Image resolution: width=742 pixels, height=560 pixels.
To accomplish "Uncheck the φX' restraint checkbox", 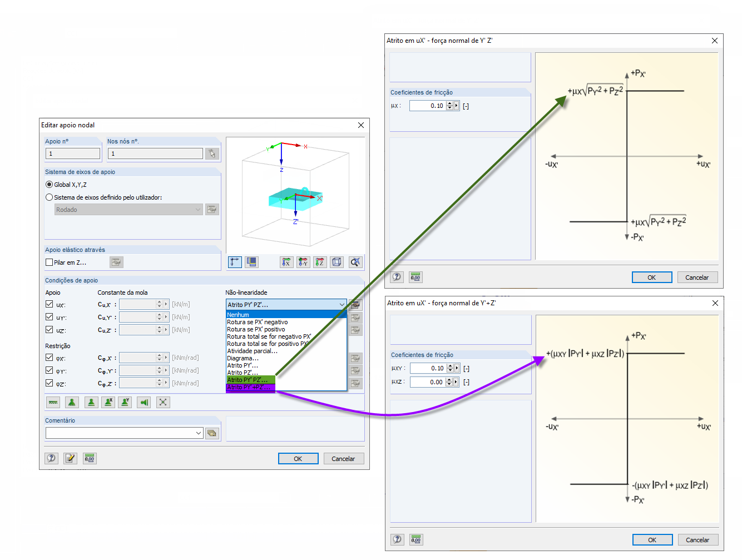I will pos(50,358).
